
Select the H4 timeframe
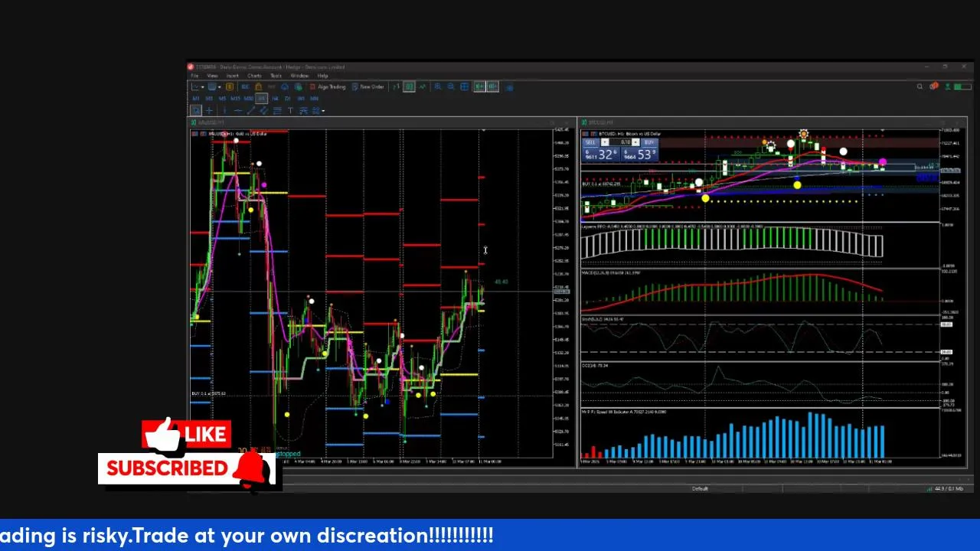(275, 99)
